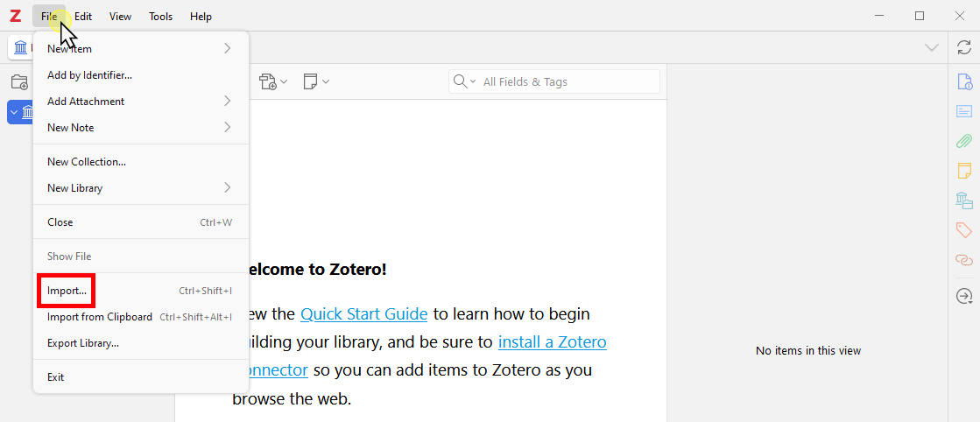Open the Quick Start Guide link
Image resolution: width=980 pixels, height=422 pixels.
click(x=363, y=313)
